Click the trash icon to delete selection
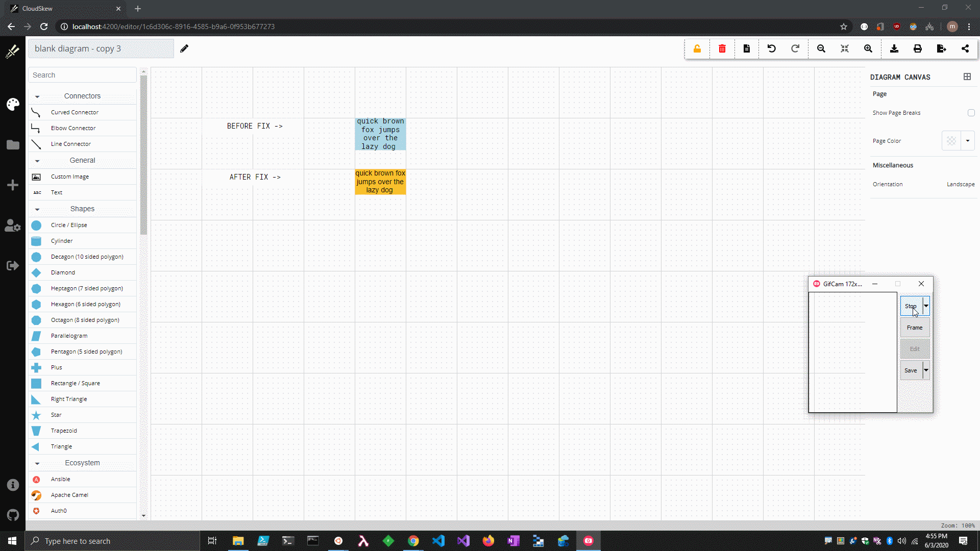Viewport: 980px width, 551px height. click(722, 48)
